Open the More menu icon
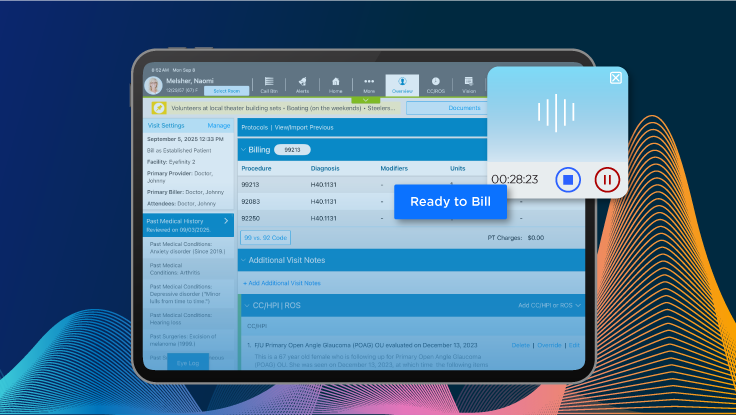 (x=369, y=84)
